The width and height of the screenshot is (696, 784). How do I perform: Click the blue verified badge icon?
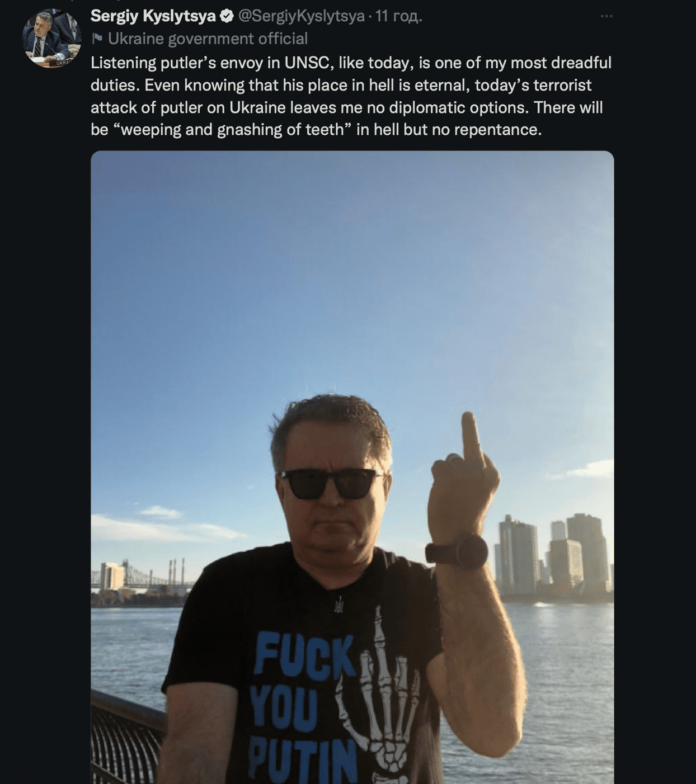(x=227, y=16)
